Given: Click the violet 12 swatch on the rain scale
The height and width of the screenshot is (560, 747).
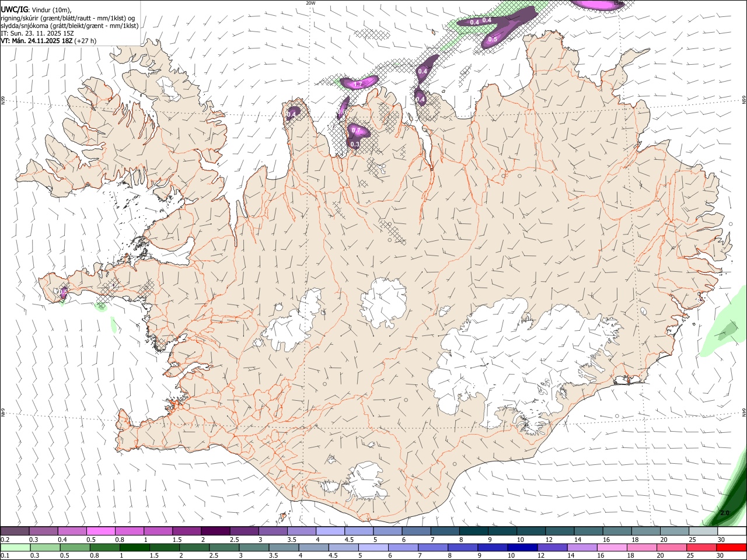Looking at the screenshot, I should tap(551, 547).
